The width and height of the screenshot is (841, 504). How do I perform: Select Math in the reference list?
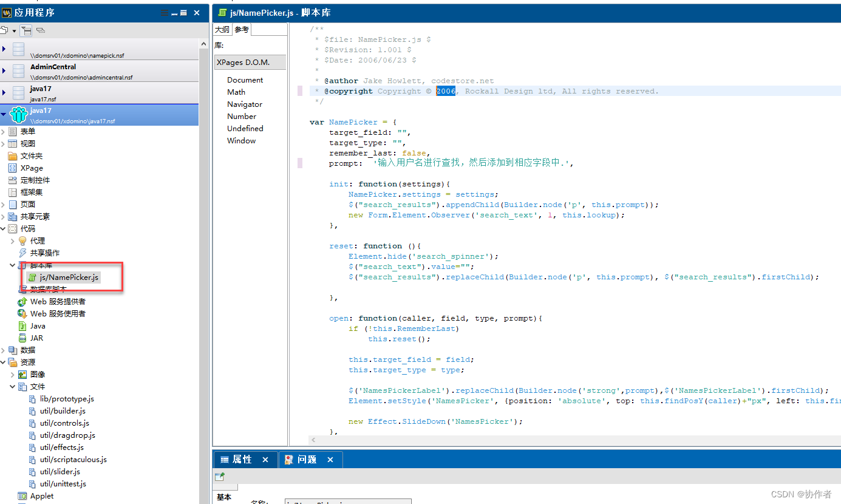click(x=236, y=92)
